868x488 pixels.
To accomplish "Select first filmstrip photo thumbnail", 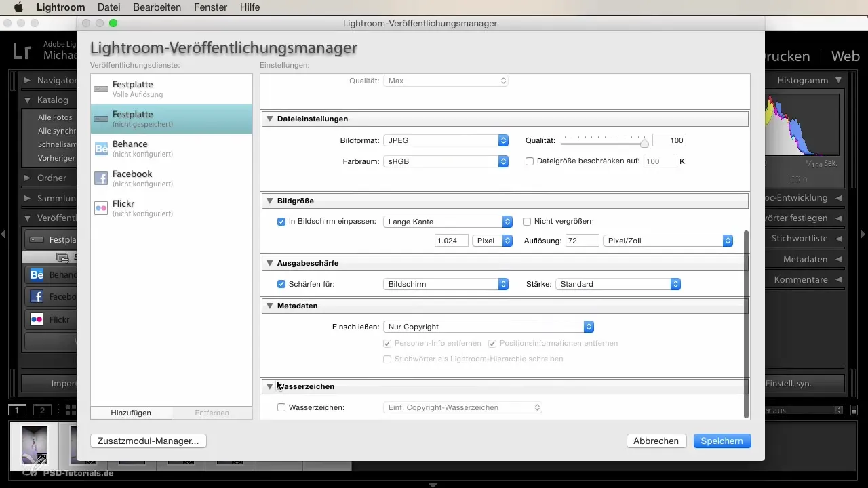I will click(34, 444).
